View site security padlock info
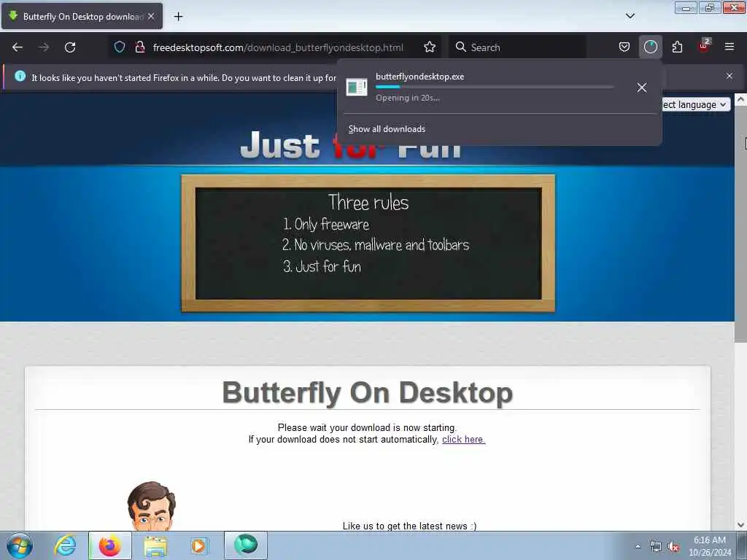Viewport: 747px width, 560px height. coord(139,47)
